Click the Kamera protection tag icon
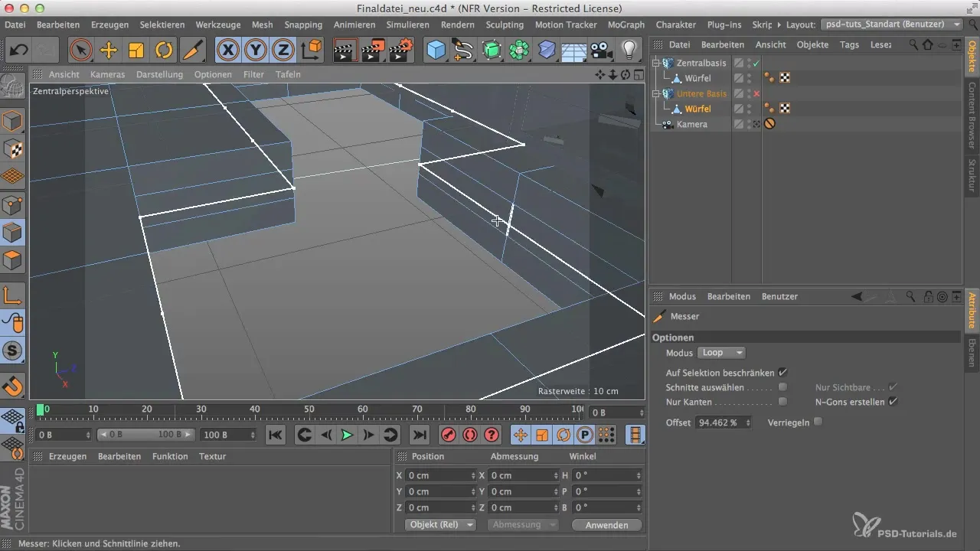Screen dimensions: 980x551 (x=769, y=124)
